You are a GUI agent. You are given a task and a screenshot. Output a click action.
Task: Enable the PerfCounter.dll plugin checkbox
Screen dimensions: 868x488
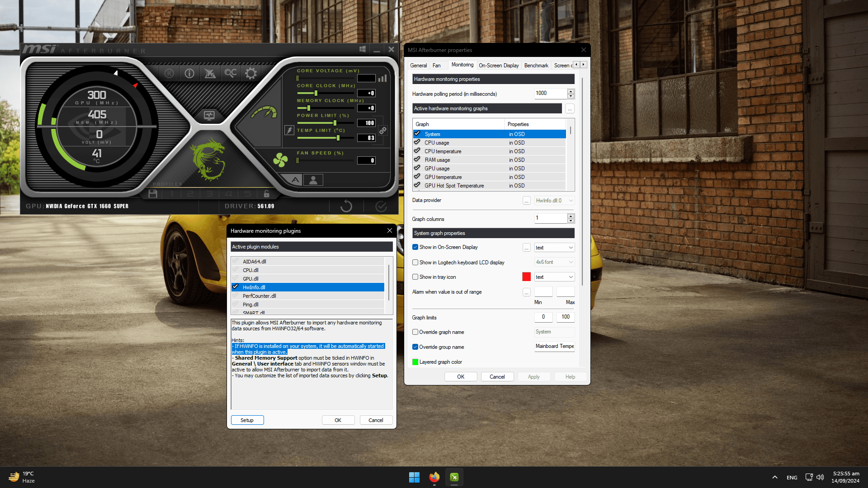coord(236,296)
